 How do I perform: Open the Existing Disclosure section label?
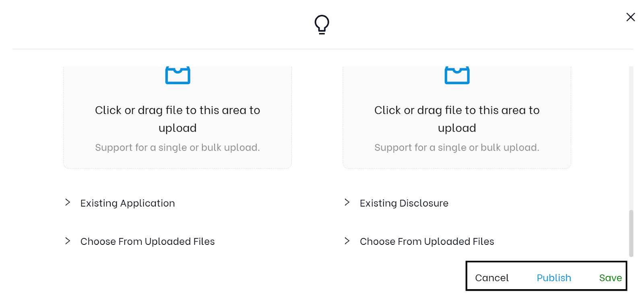404,203
